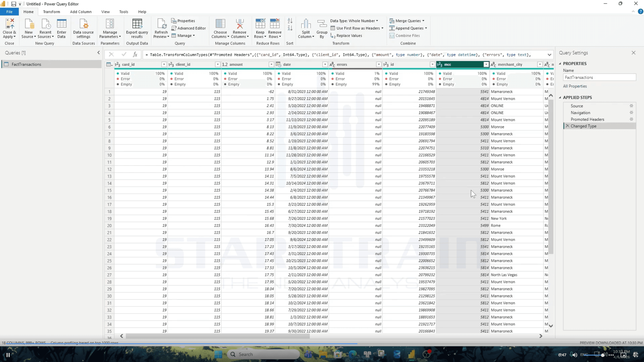
Task: Open the New Source icon
Action: (x=29, y=29)
